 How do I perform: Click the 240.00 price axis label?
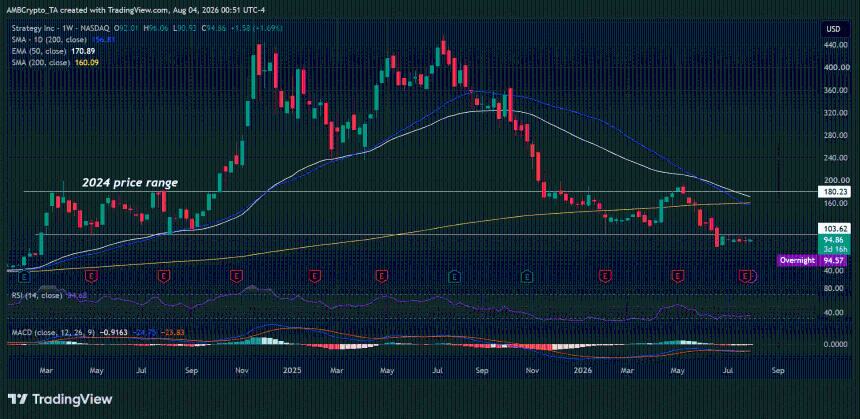point(837,158)
